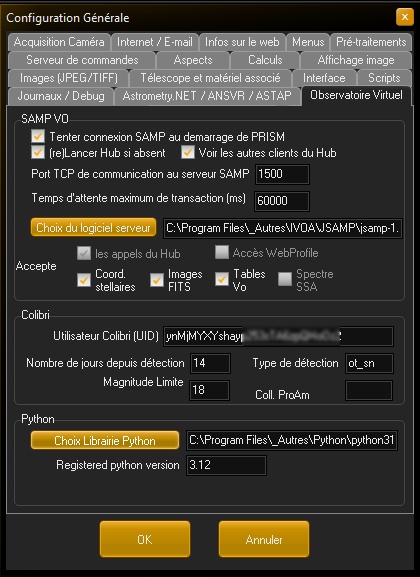Toggle Voir les autres clients du Hub
This screenshot has width=420, height=577.
tap(188, 152)
